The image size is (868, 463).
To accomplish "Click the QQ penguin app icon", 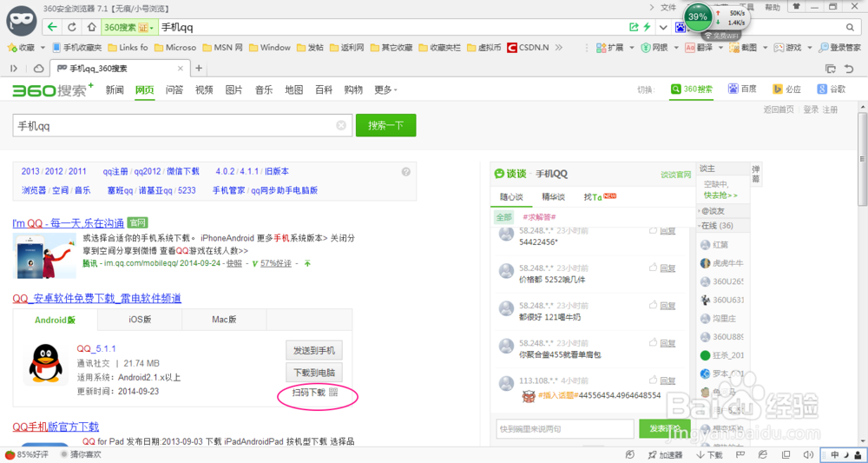I will pos(45,363).
